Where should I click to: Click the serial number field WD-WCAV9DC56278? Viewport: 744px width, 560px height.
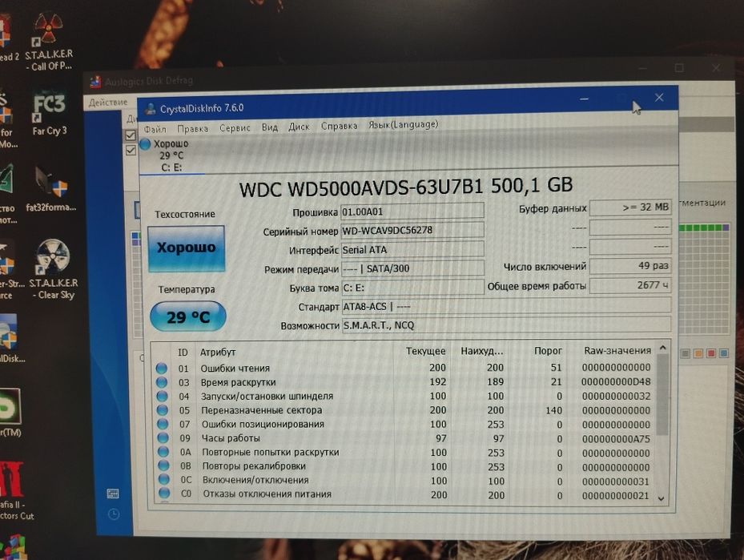pyautogui.click(x=412, y=230)
